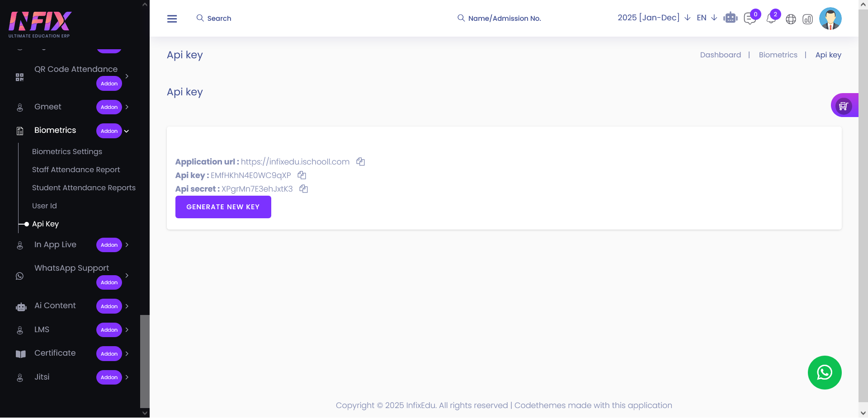Open the floating shopping cart button
The image size is (868, 418).
[843, 106]
